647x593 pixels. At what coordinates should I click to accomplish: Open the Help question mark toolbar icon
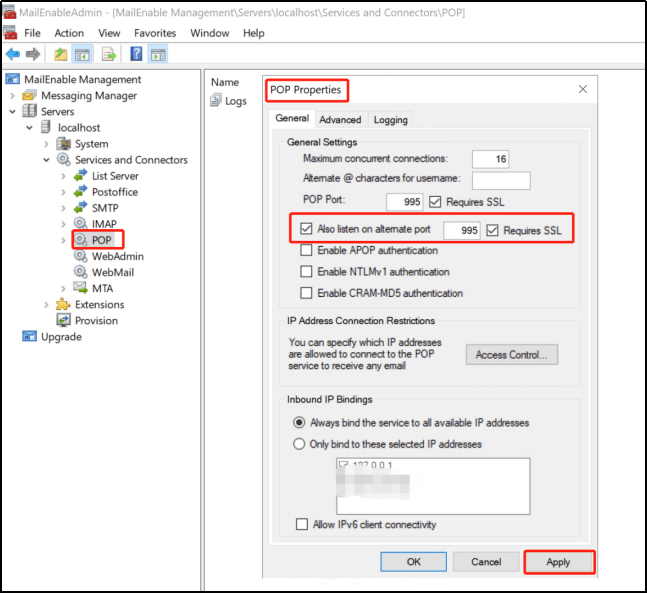(x=136, y=54)
